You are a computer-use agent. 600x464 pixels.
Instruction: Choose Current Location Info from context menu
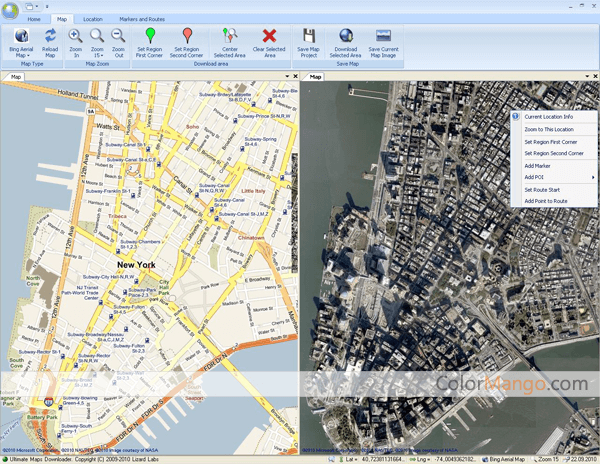(549, 117)
